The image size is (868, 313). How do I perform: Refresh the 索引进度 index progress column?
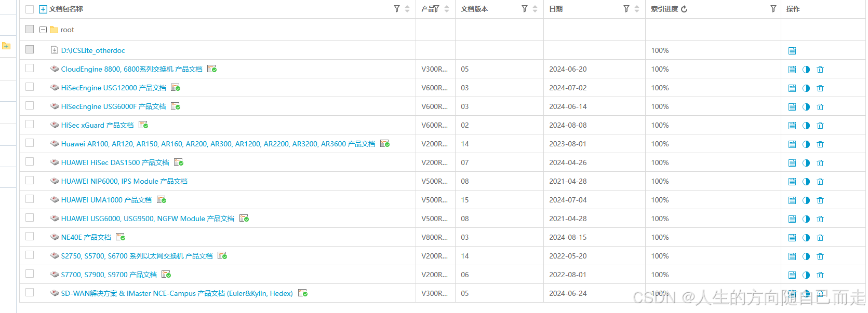pos(684,9)
